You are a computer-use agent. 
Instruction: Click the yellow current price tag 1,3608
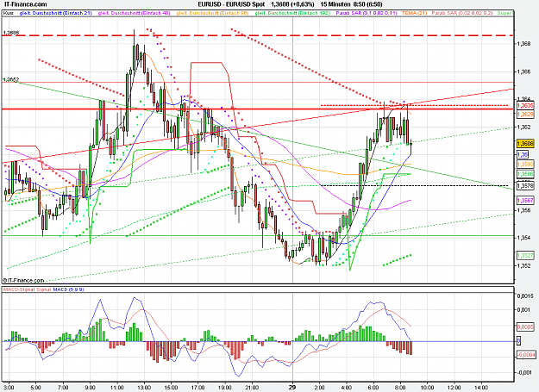(x=525, y=144)
